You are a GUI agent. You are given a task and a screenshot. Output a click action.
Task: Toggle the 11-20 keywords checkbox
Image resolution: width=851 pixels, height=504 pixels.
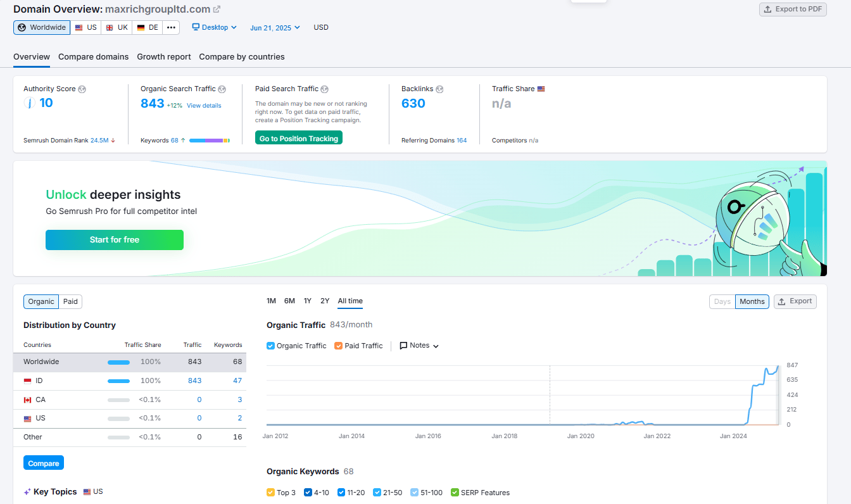tap(341, 493)
